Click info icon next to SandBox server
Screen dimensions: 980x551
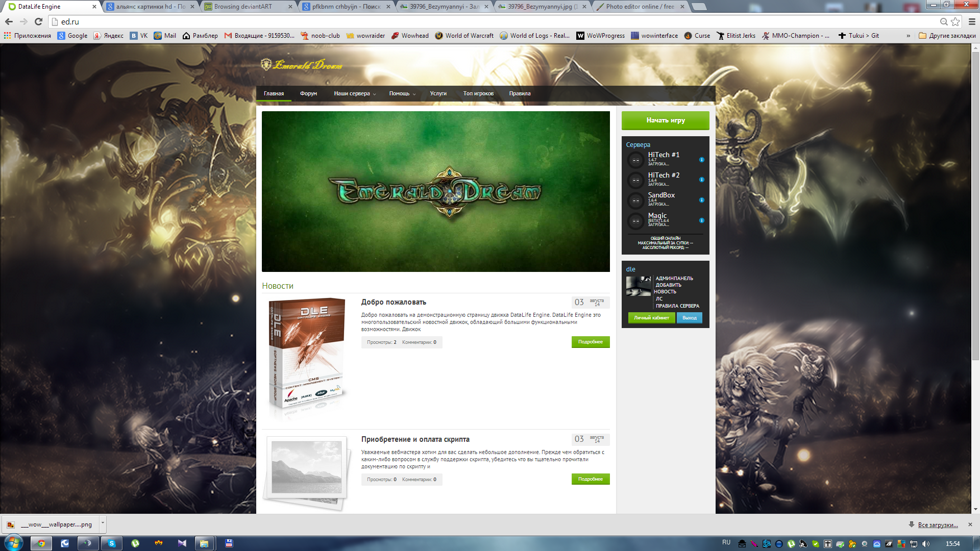(702, 200)
